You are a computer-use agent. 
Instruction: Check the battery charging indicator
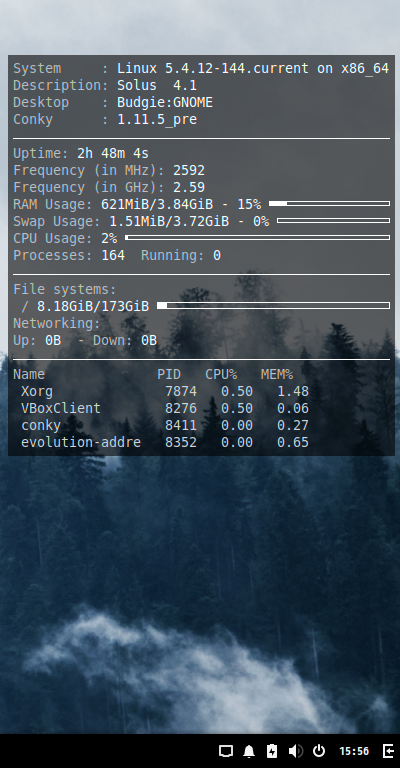[272, 751]
